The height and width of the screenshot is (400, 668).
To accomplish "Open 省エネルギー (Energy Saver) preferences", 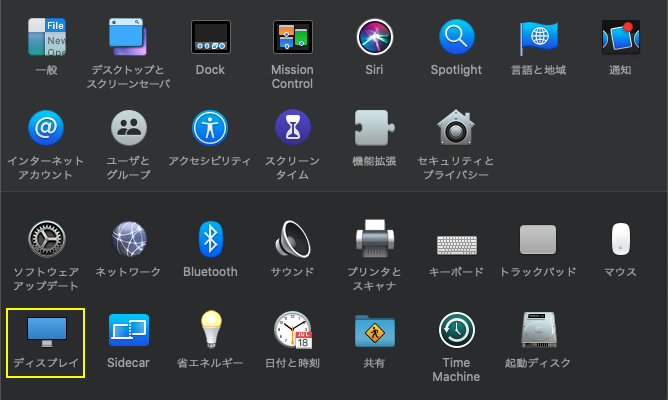I will point(211,330).
